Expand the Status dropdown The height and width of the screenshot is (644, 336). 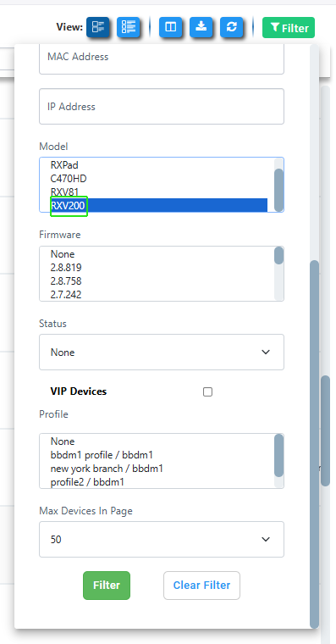tap(162, 352)
